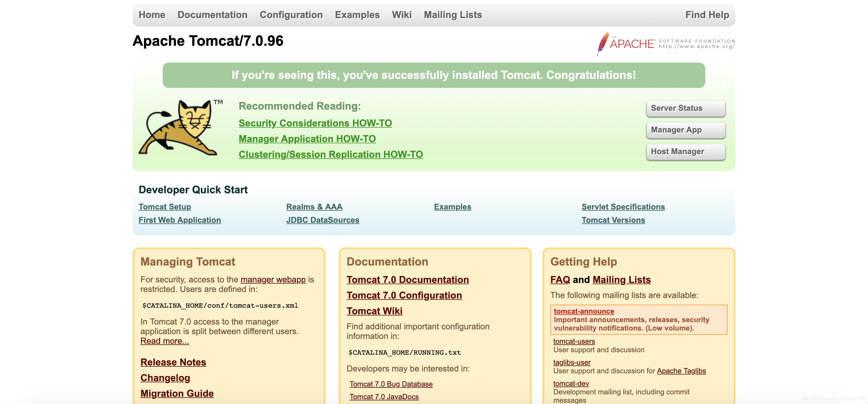Open Mailing Lists in the top nav
The width and height of the screenshot is (868, 404).
(453, 15)
